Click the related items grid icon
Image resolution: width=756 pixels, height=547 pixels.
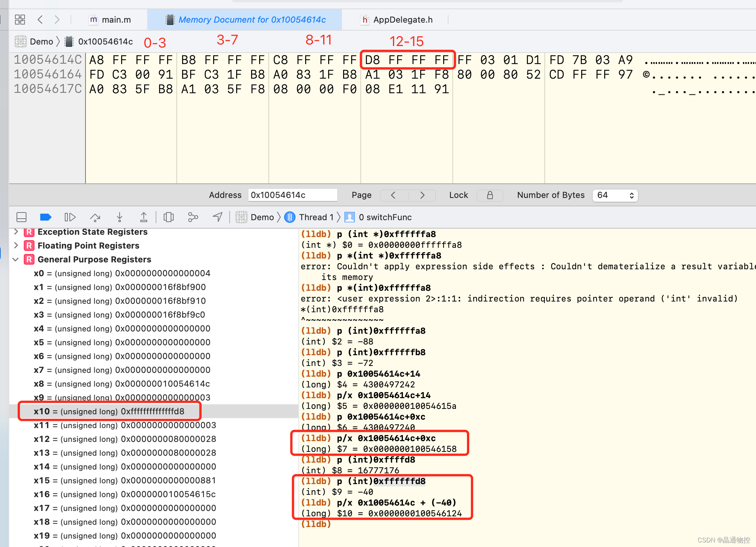coord(20,20)
